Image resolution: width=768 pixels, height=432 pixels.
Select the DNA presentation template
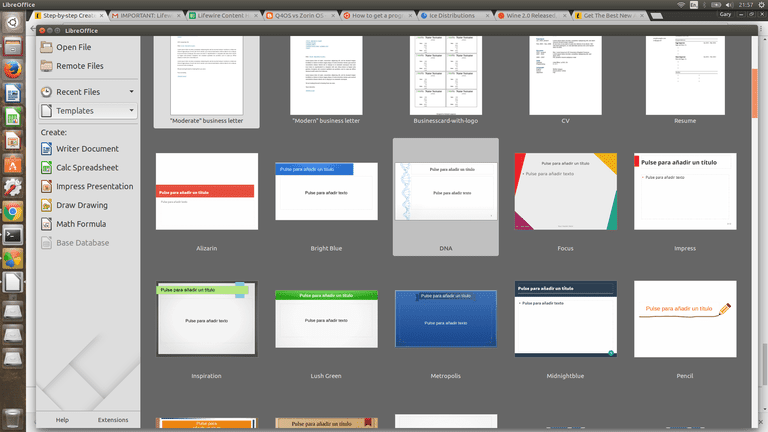(446, 197)
